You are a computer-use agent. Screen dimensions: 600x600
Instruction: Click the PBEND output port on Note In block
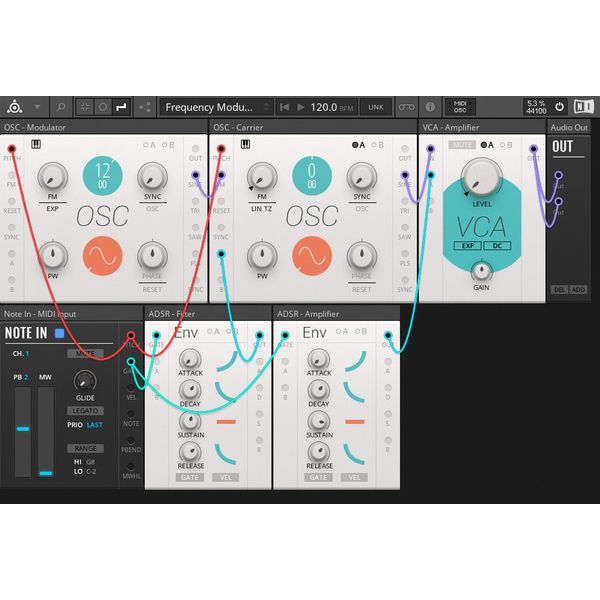(x=131, y=440)
